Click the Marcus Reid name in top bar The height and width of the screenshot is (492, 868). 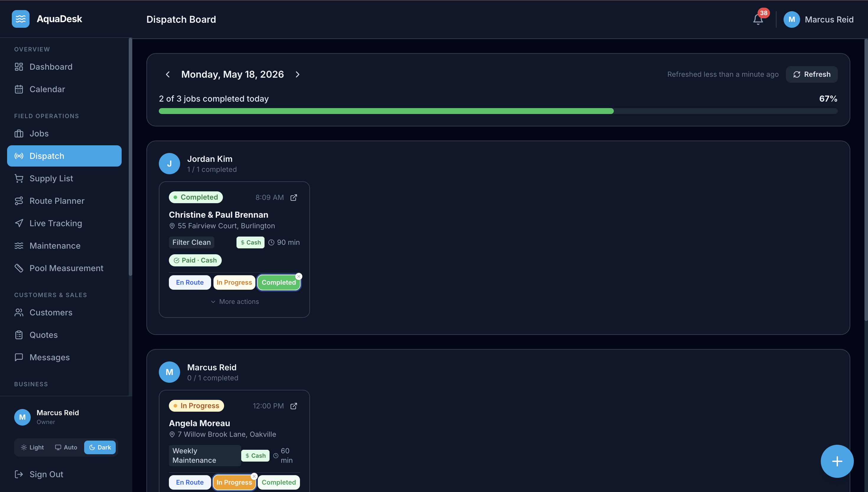click(829, 19)
